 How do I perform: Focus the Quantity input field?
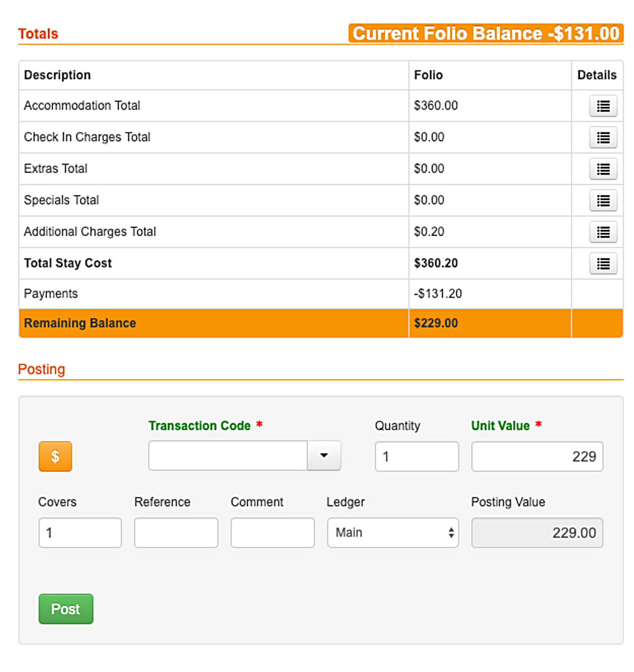pos(417,456)
